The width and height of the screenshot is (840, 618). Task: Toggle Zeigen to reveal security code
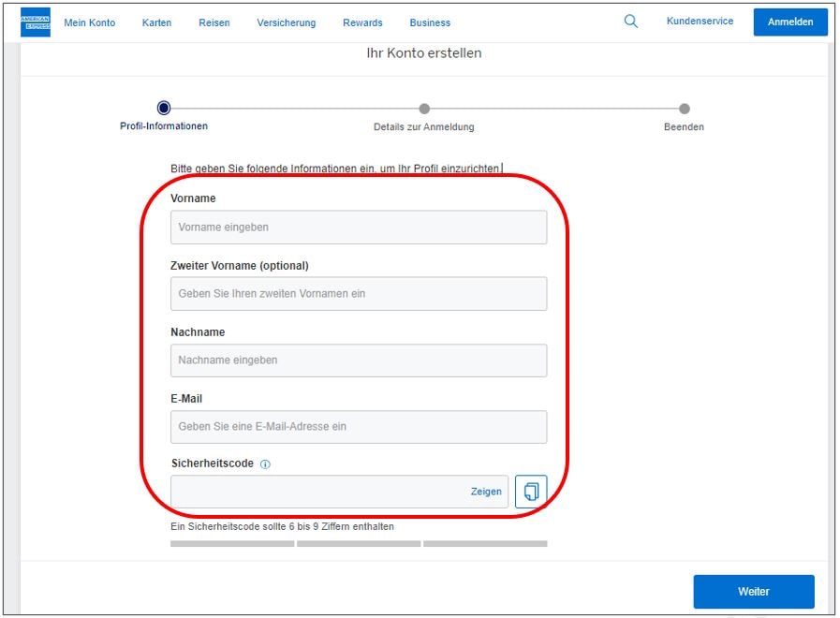coord(486,492)
